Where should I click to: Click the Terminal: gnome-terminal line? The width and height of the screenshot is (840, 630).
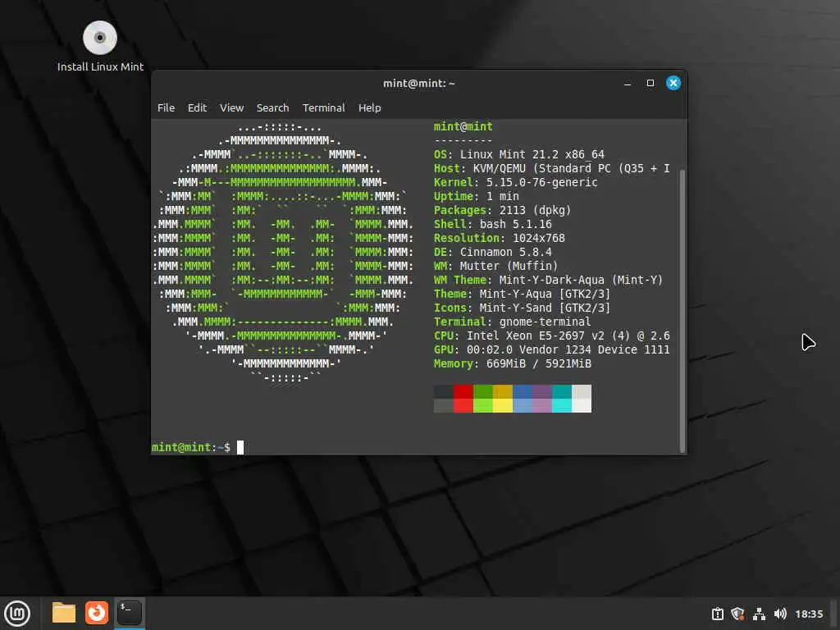point(512,322)
